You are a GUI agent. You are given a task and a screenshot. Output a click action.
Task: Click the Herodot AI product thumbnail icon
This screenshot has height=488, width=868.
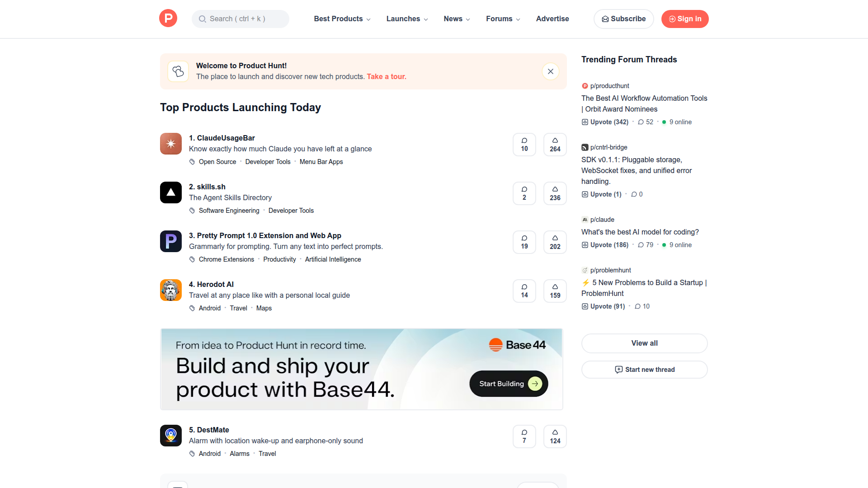pyautogui.click(x=170, y=290)
